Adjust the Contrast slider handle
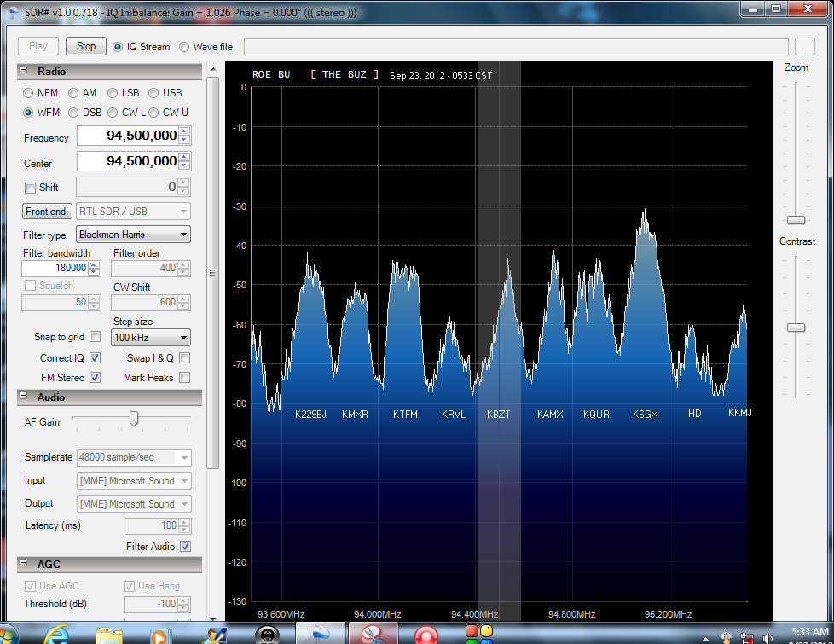The height and width of the screenshot is (644, 834). 796,328
